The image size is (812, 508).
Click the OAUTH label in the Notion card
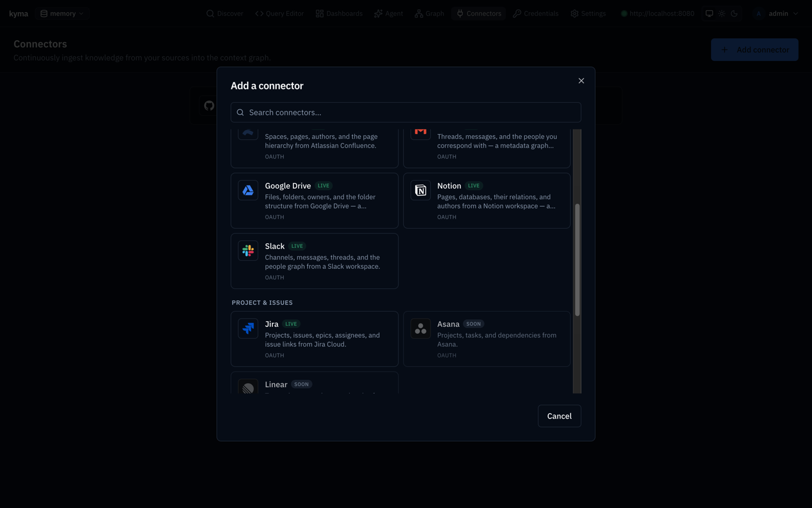click(447, 217)
